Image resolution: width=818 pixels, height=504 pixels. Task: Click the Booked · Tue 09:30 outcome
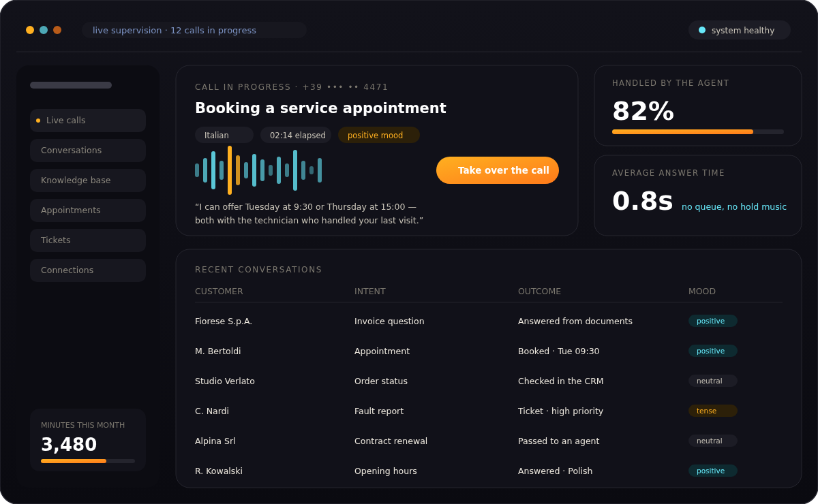coord(559,351)
